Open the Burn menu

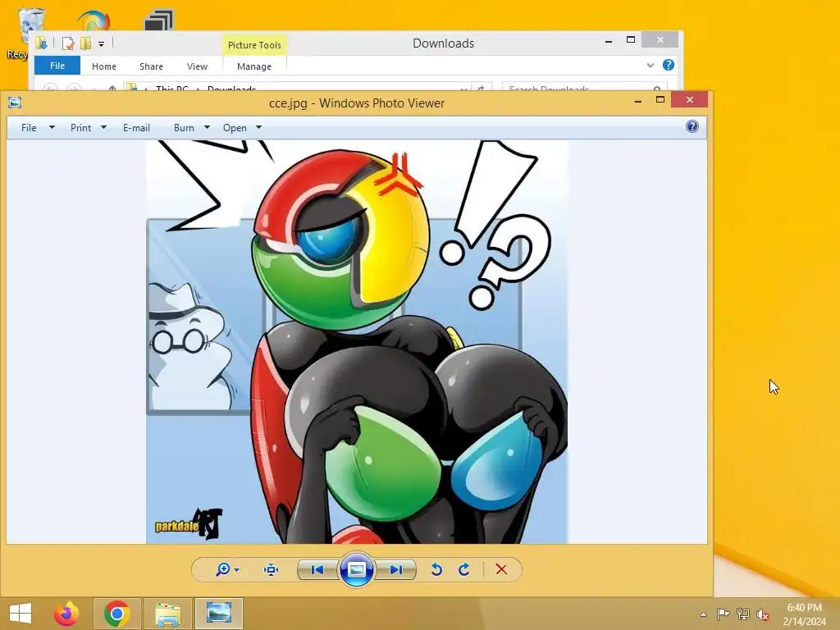pyautogui.click(x=184, y=127)
